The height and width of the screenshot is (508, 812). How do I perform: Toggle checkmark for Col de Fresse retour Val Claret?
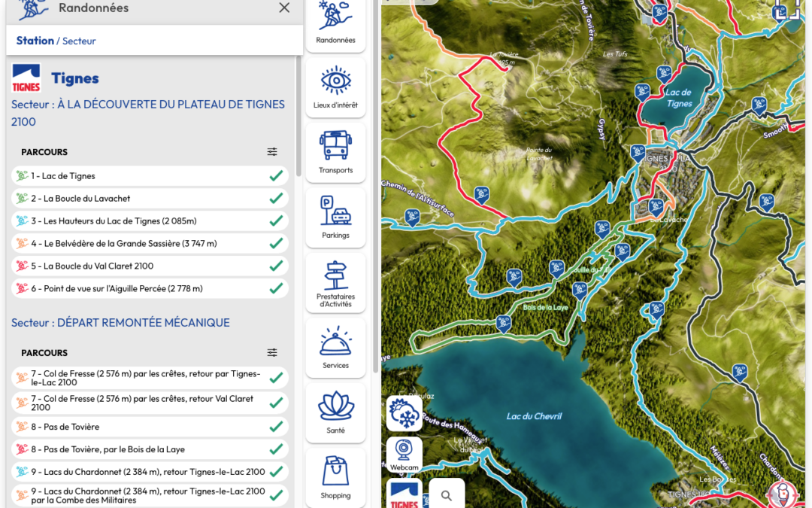point(276,403)
